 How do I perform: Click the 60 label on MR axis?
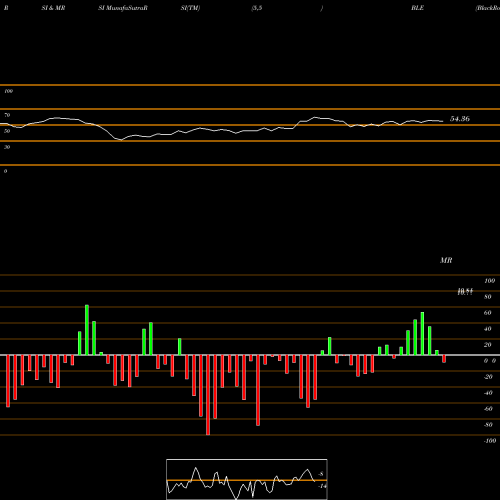[488, 313]
